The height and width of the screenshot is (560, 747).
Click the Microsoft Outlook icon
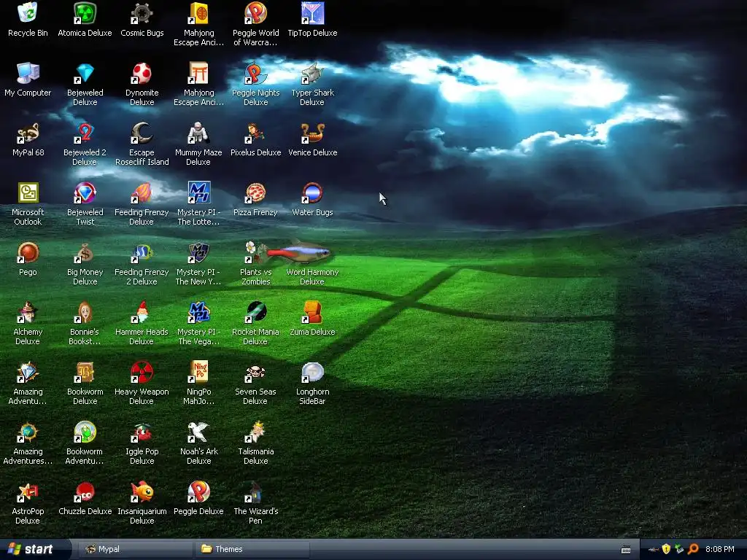pos(28,192)
